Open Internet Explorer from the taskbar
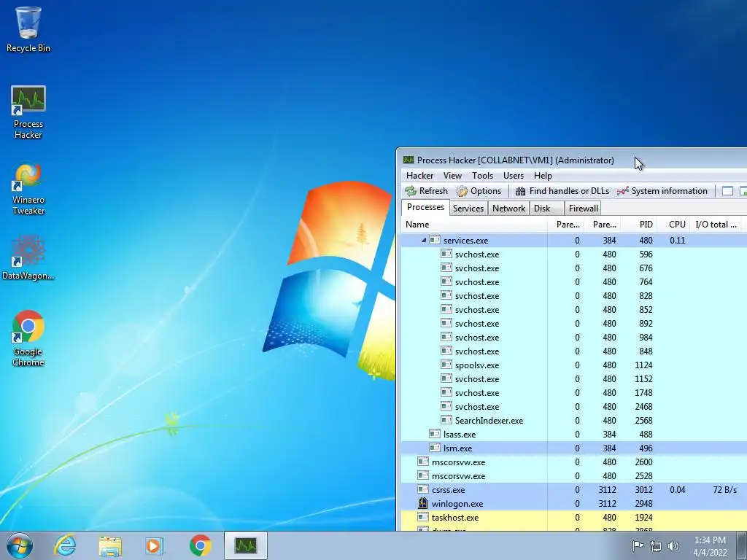The width and height of the screenshot is (747, 560). click(65, 545)
